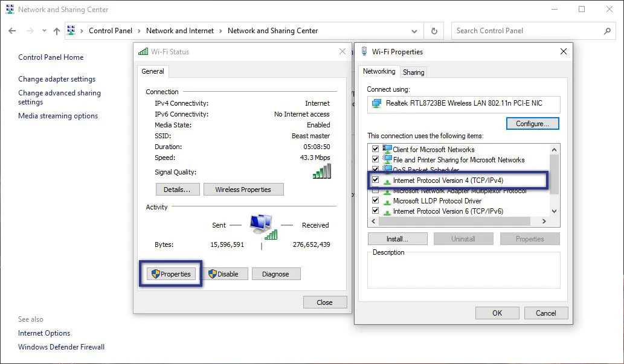The height and width of the screenshot is (364, 624).
Task: Uncheck QoS Packet Scheduler
Action: coord(375,170)
